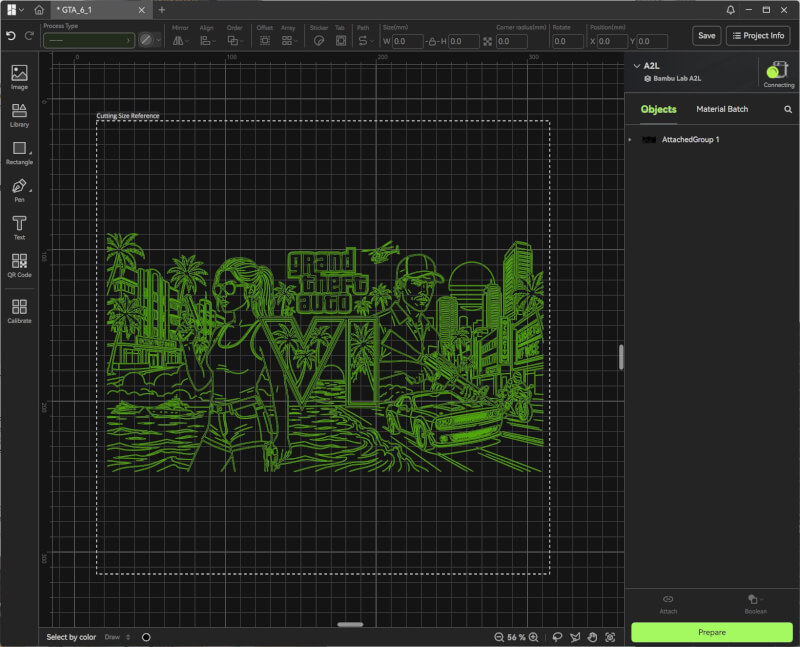Image resolution: width=800 pixels, height=647 pixels.
Task: Fit the canvas view to screen
Action: coord(610,637)
